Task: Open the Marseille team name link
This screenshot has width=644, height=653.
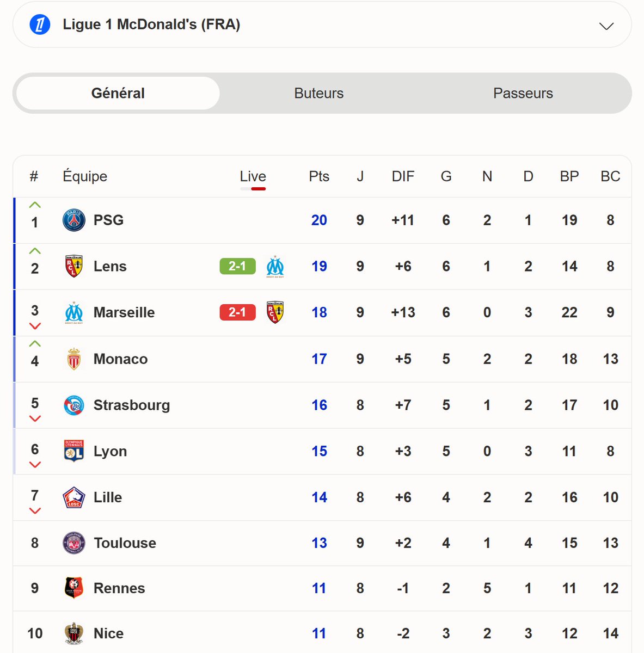Action: point(124,312)
